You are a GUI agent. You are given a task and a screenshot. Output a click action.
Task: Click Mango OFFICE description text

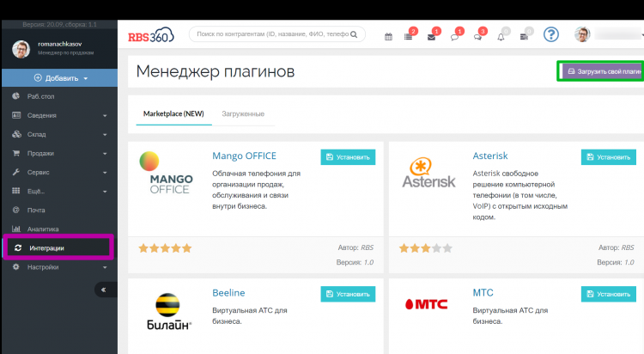[256, 190]
